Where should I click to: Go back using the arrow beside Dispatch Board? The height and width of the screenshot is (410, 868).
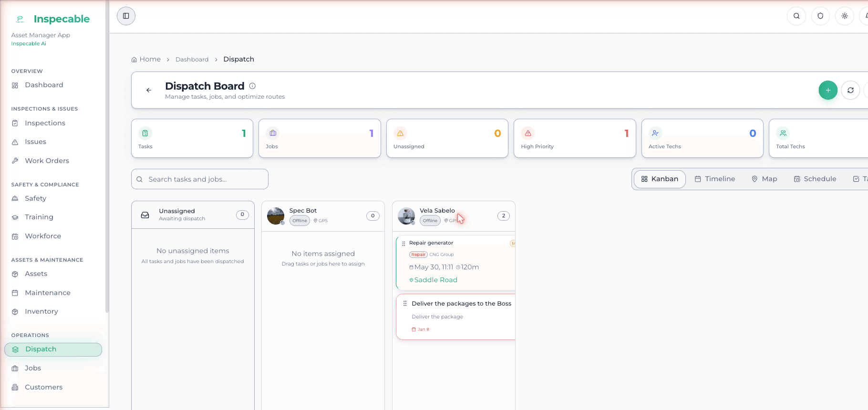[149, 90]
